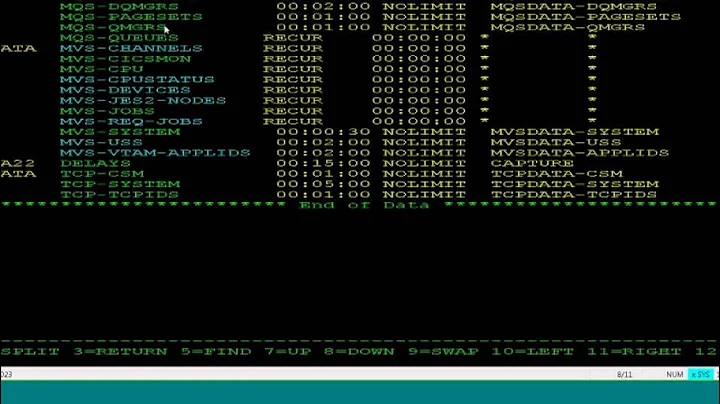Click the 11=RIGHT function key

point(635,352)
